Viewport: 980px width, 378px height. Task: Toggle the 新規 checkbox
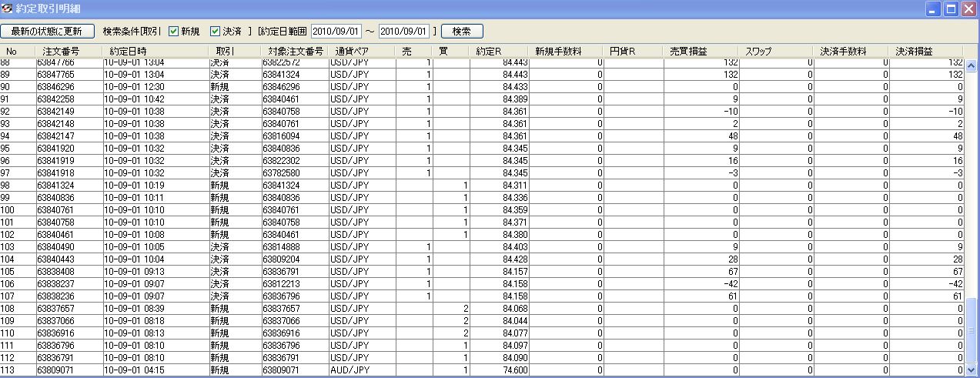click(173, 32)
